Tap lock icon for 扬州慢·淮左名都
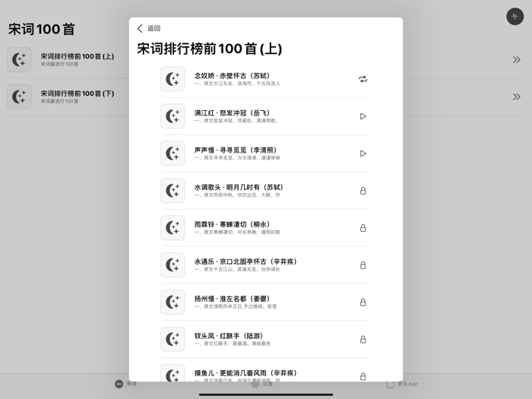Image resolution: width=532 pixels, height=399 pixels. tap(363, 302)
